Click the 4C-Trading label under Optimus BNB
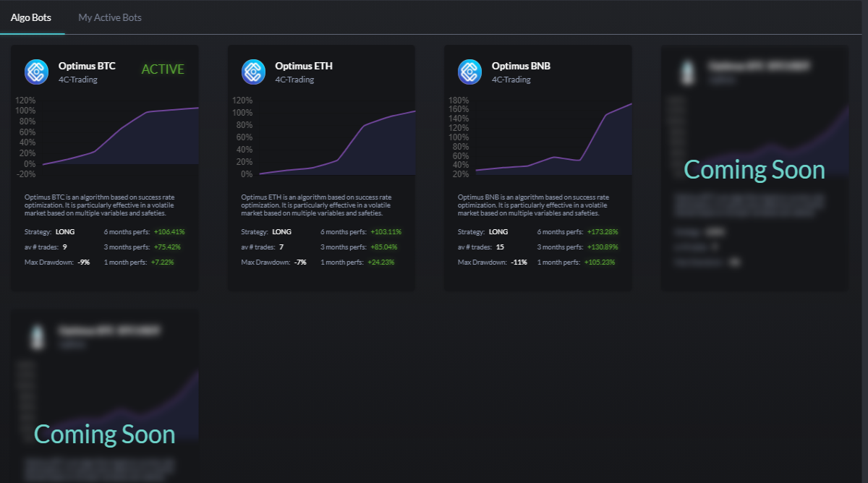Screen dimensions: 868x483 (511, 80)
